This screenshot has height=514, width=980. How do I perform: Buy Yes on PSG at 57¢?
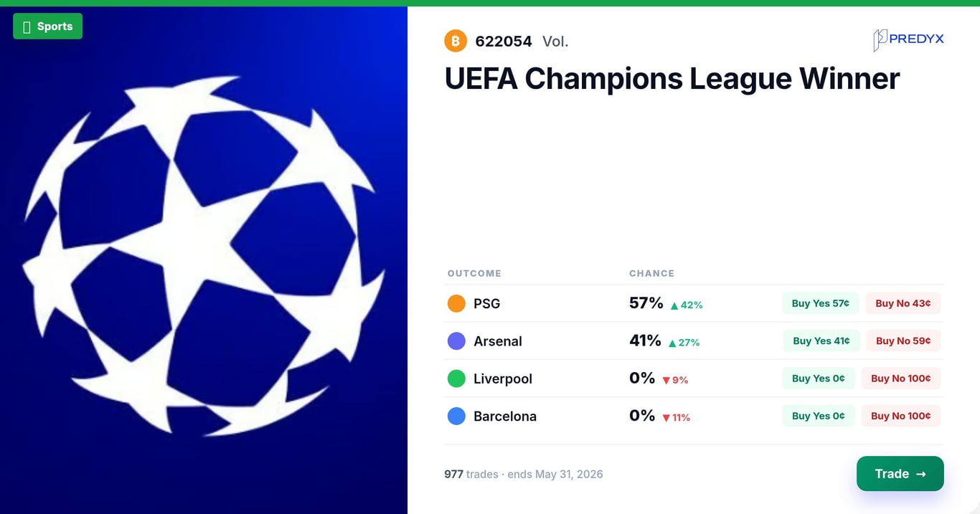pos(820,303)
